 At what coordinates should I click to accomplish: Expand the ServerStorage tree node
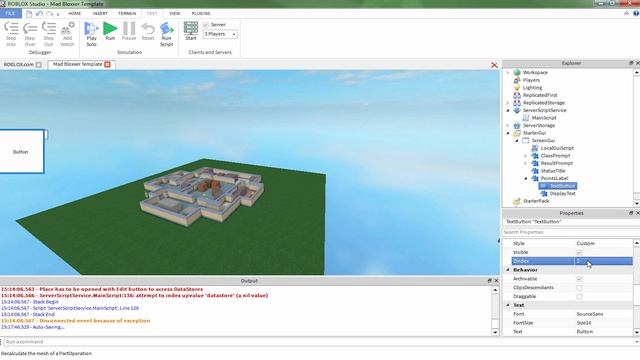pos(508,125)
